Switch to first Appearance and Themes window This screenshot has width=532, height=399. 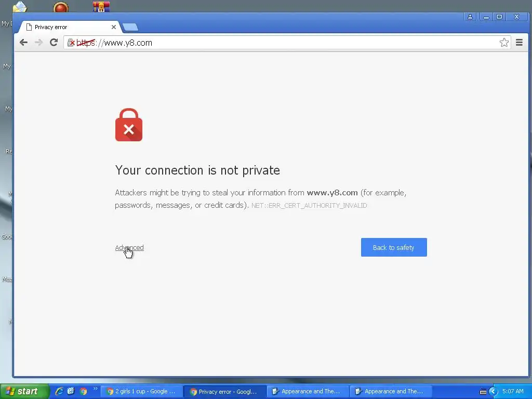(308, 392)
